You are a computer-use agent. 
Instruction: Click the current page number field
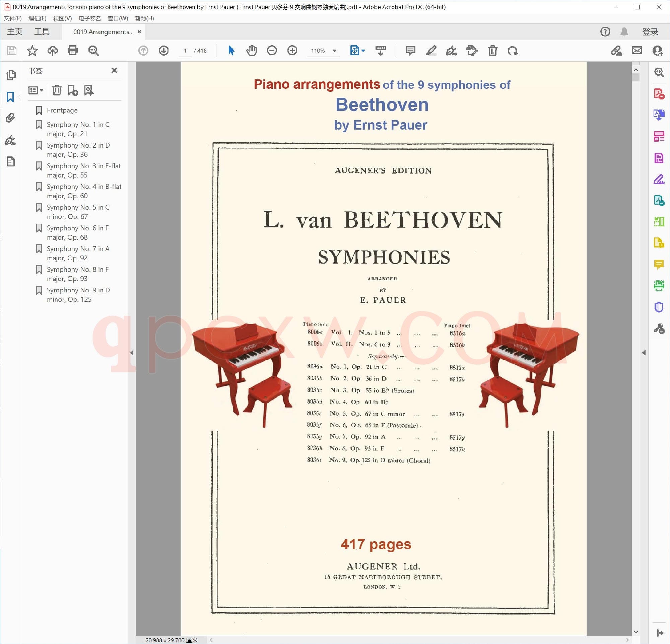pos(185,51)
